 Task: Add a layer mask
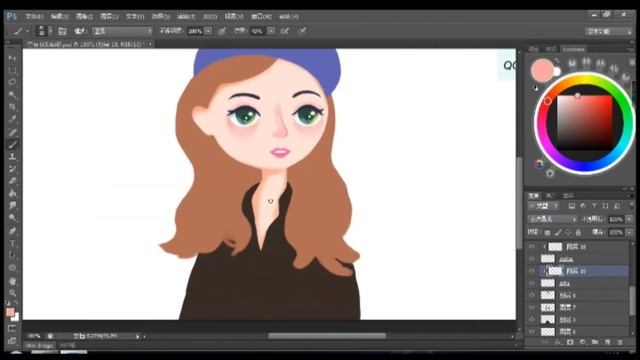570,342
